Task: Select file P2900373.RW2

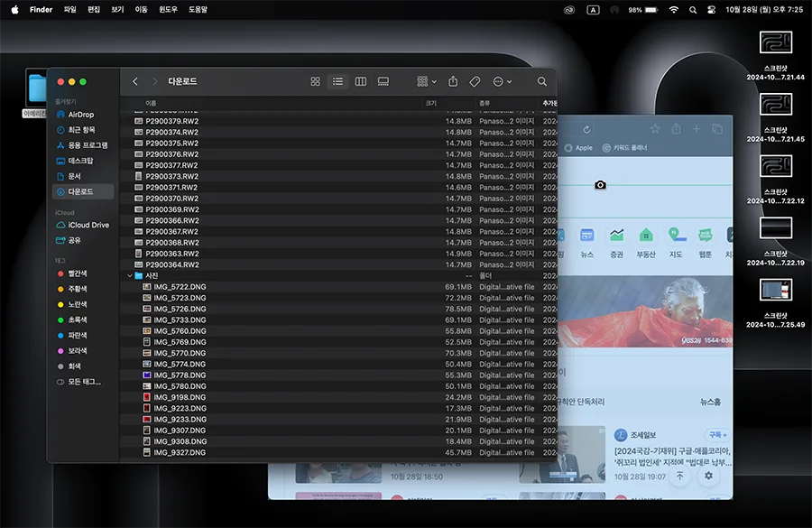Action: 339,176
